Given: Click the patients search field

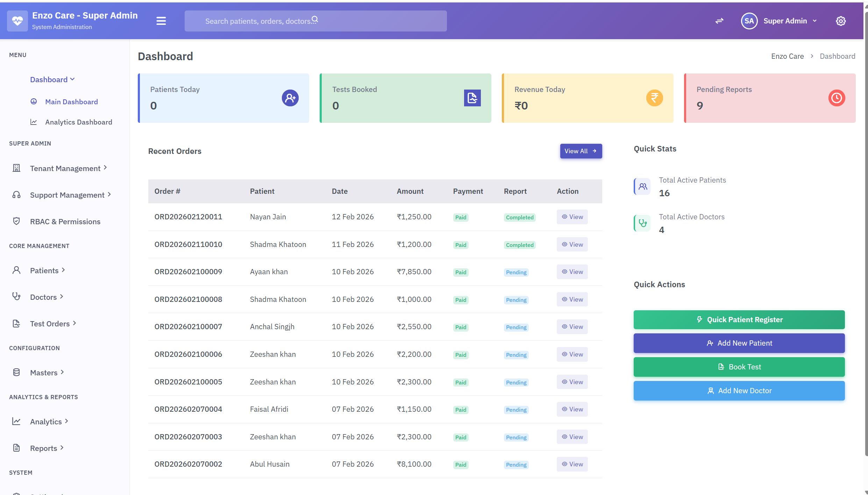Looking at the screenshot, I should tap(315, 21).
